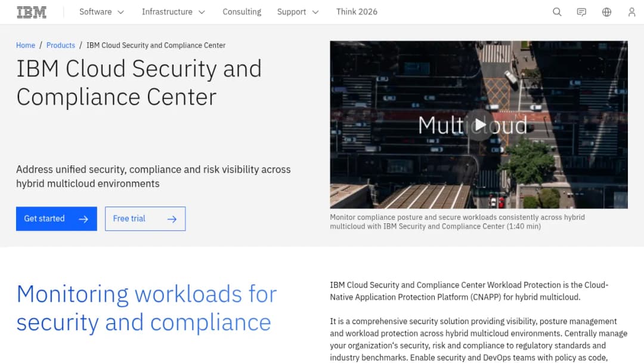
Task: Click the heading 'Monitoring workloads for security and compliance'
Action: point(147,308)
